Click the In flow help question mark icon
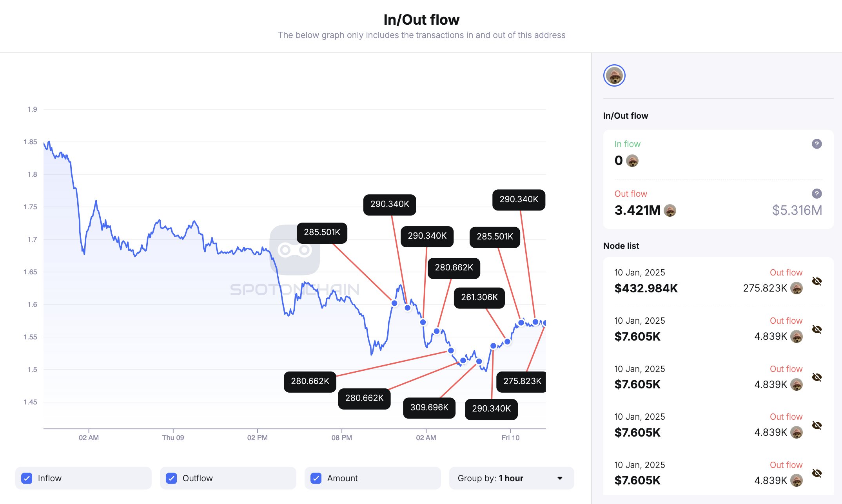 pyautogui.click(x=817, y=144)
